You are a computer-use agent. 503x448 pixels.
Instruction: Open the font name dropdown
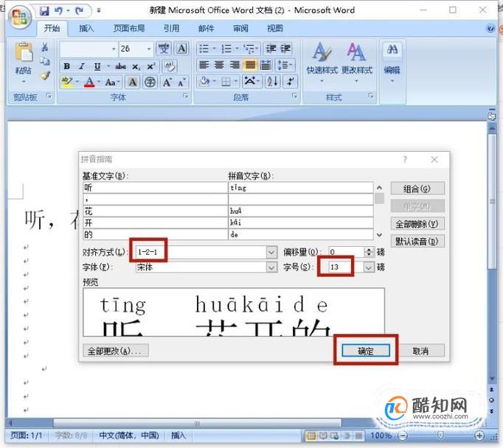(114, 49)
